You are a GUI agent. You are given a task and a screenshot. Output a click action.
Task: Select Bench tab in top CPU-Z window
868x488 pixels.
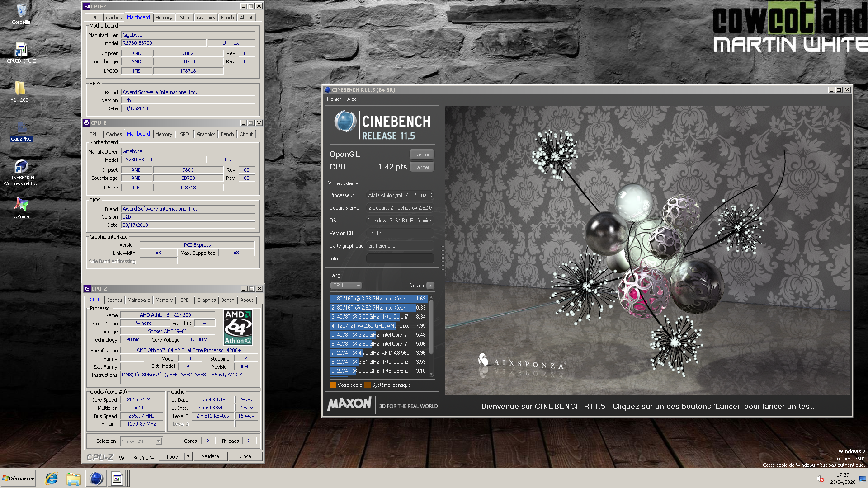tap(227, 18)
